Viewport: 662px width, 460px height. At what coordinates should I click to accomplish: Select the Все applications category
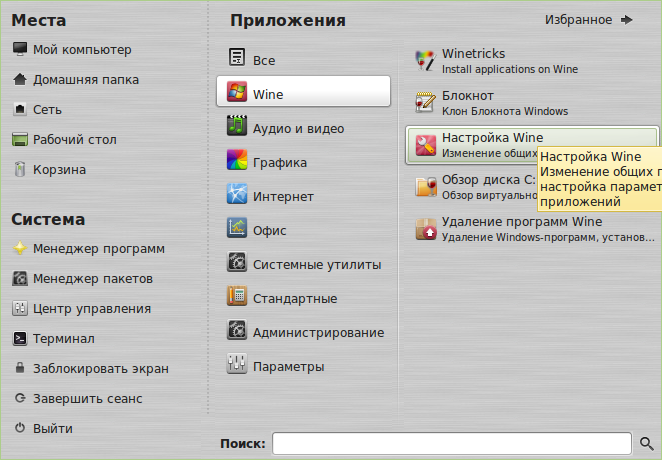tap(303, 58)
